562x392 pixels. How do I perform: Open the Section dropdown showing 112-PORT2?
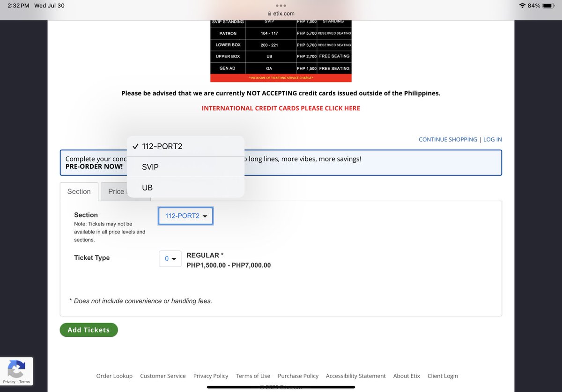[x=186, y=216]
